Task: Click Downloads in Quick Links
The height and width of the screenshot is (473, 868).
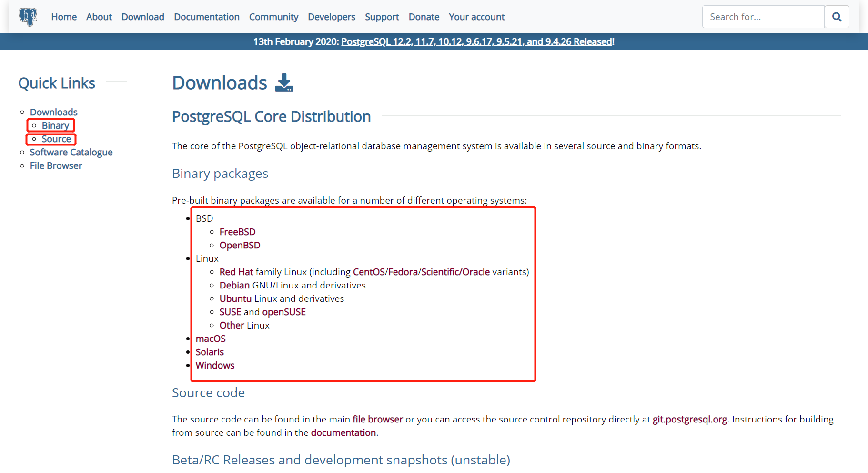Action: [54, 112]
